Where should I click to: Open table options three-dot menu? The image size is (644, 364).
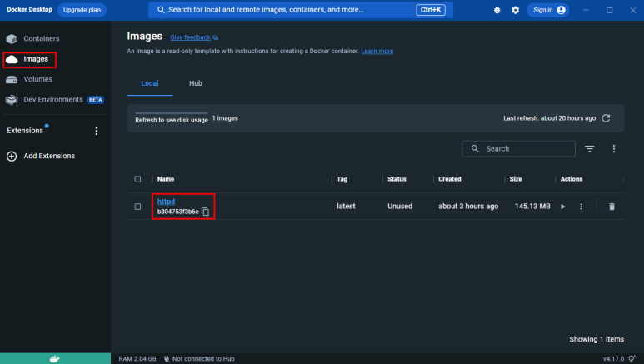pyautogui.click(x=614, y=149)
